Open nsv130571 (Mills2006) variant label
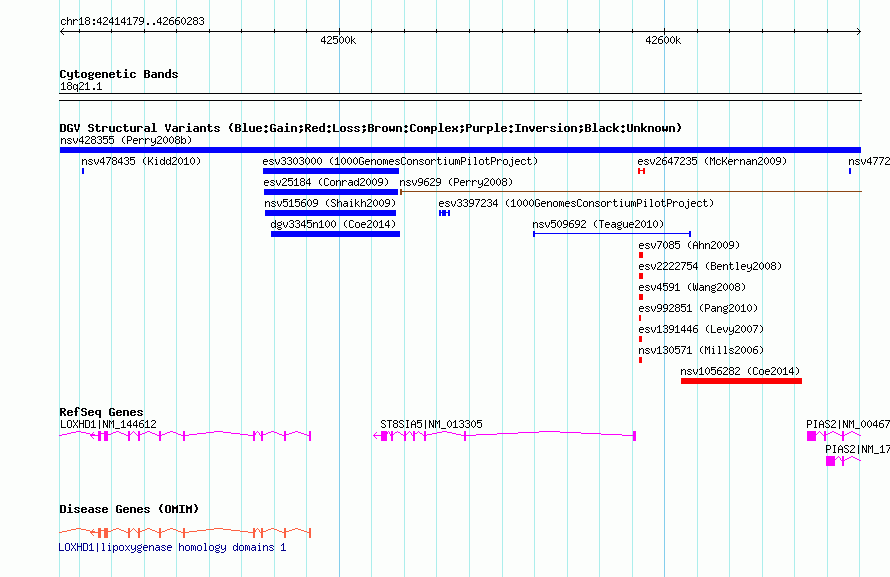The width and height of the screenshot is (890, 577). pos(701,350)
